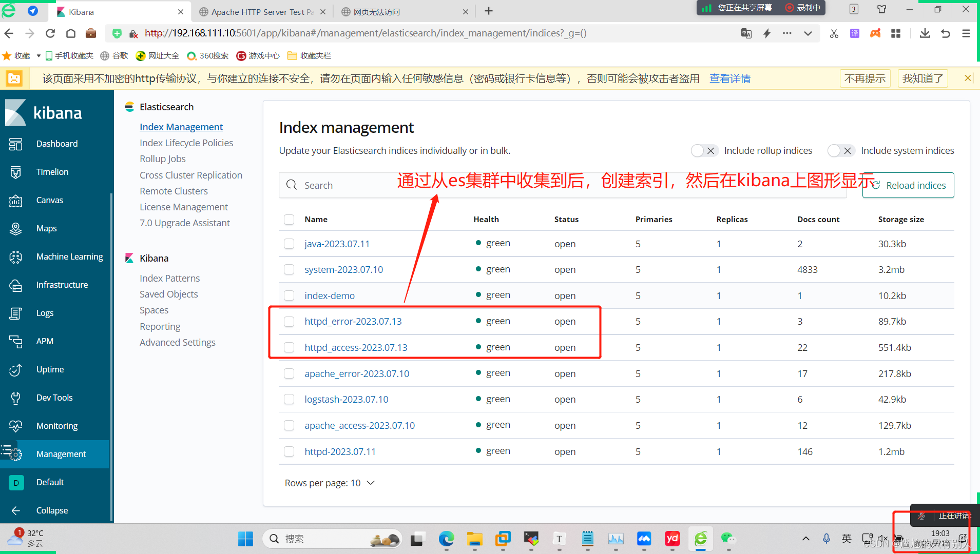This screenshot has height=554, width=980.
Task: Check the index-demo row checkbox
Action: (289, 295)
